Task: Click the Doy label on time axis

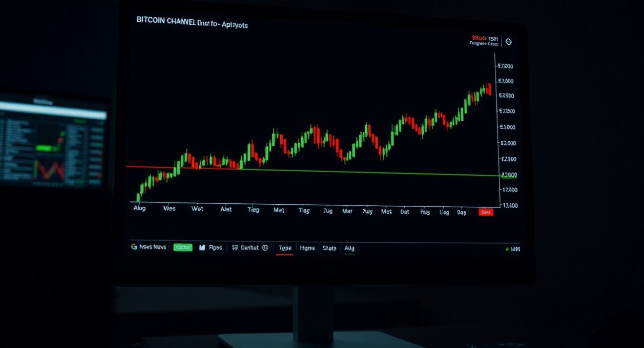Action: (x=462, y=212)
